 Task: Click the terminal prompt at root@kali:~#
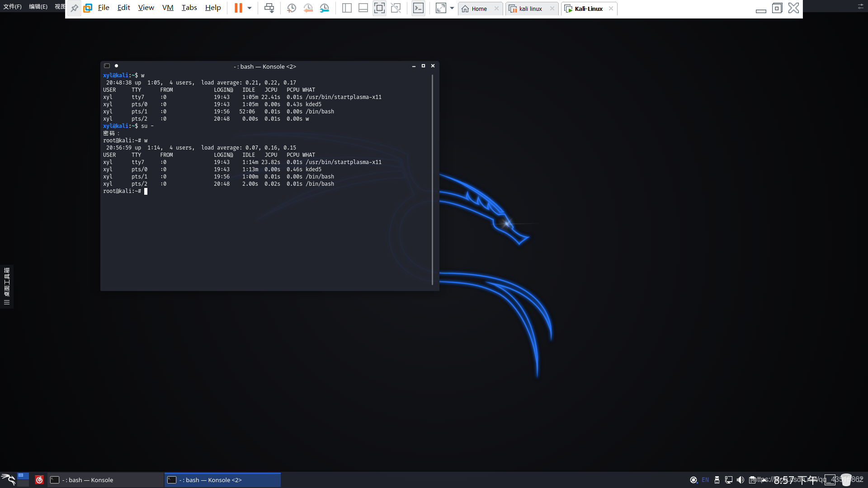click(122, 191)
